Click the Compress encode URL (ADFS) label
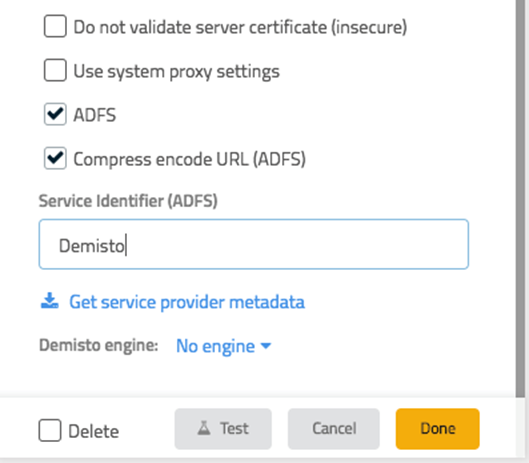The height and width of the screenshot is (463, 529). pos(190,159)
